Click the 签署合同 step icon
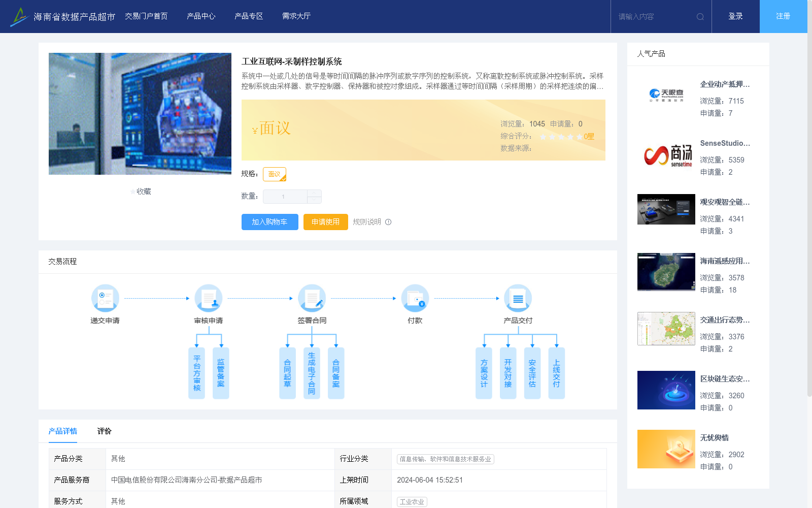This screenshot has width=812, height=508. (x=312, y=298)
